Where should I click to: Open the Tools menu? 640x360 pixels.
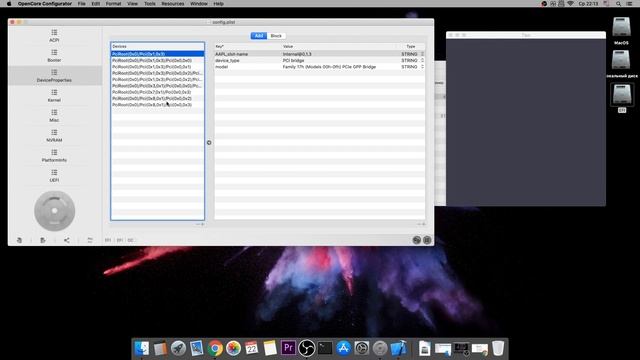[150, 4]
